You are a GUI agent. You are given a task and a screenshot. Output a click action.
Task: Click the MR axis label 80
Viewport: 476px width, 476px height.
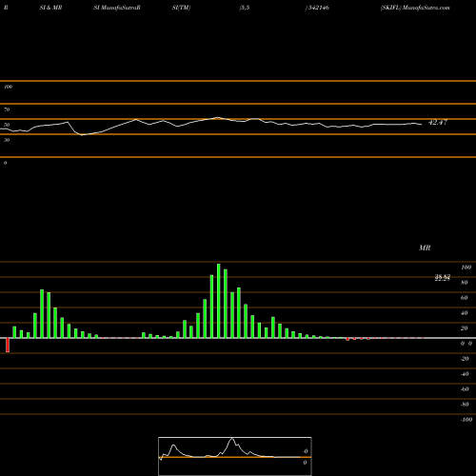[x=465, y=283]
